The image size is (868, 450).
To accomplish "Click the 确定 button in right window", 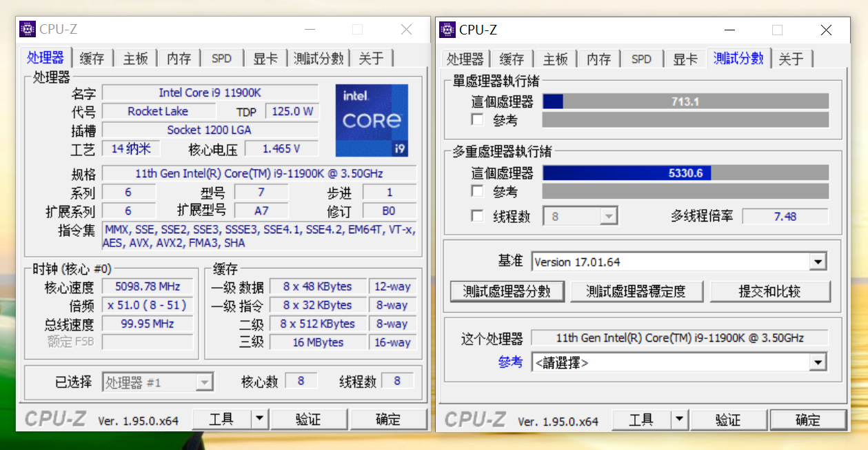I will (x=808, y=419).
